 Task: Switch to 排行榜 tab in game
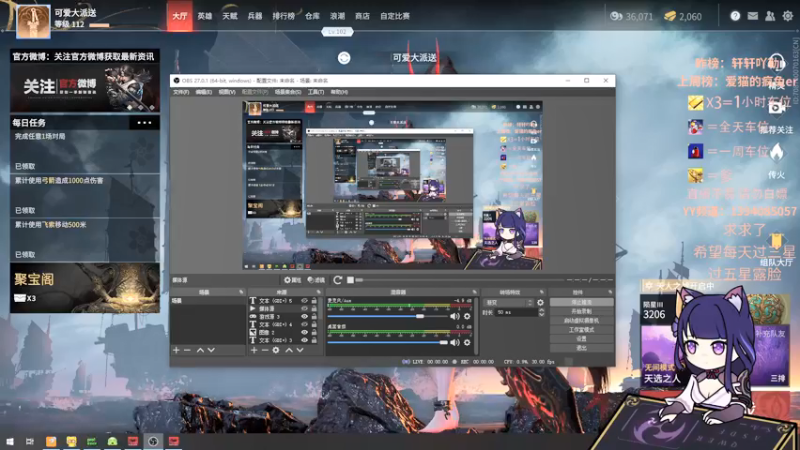tap(284, 16)
